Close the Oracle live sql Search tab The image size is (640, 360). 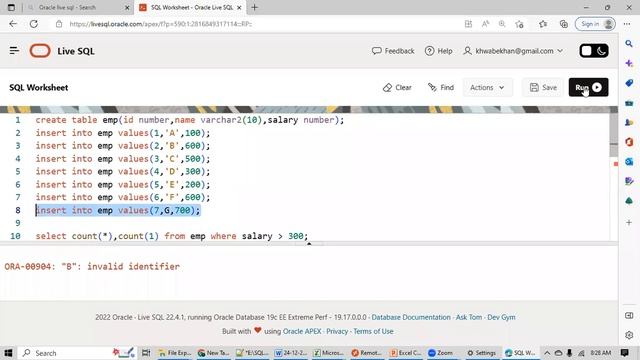coord(127,7)
